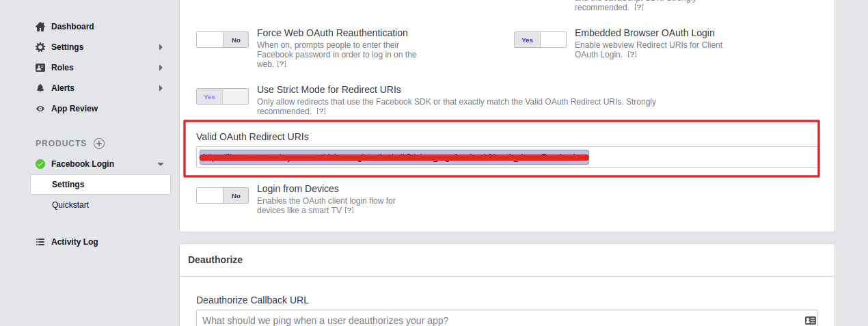The height and width of the screenshot is (326, 868).
Task: Click the PRODUCTS section label
Action: pyautogui.click(x=62, y=144)
